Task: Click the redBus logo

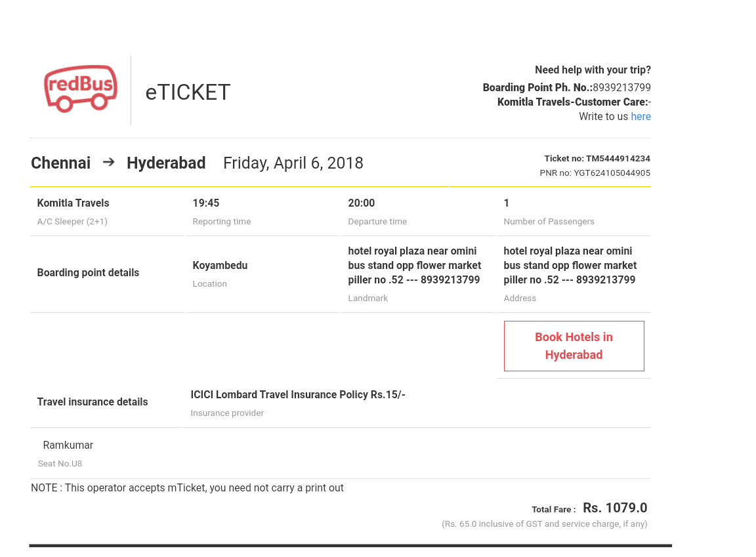Action: (x=81, y=89)
